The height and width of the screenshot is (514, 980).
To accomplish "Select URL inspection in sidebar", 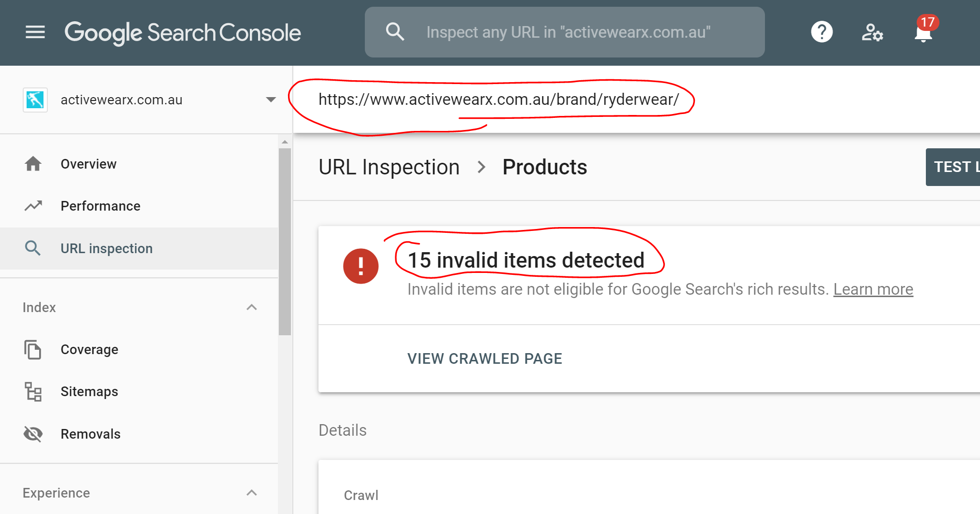I will tap(106, 248).
